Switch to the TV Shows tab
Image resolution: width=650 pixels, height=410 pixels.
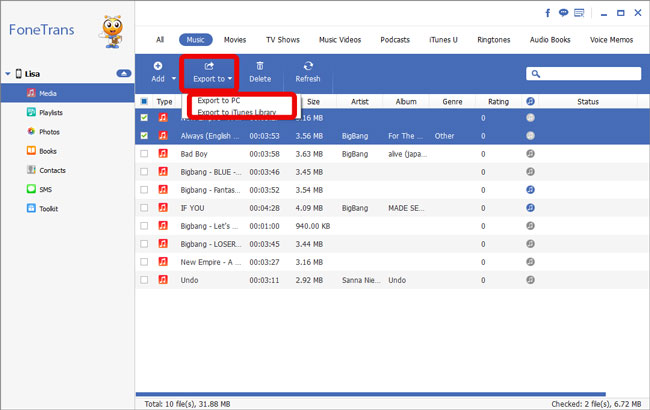click(x=283, y=40)
